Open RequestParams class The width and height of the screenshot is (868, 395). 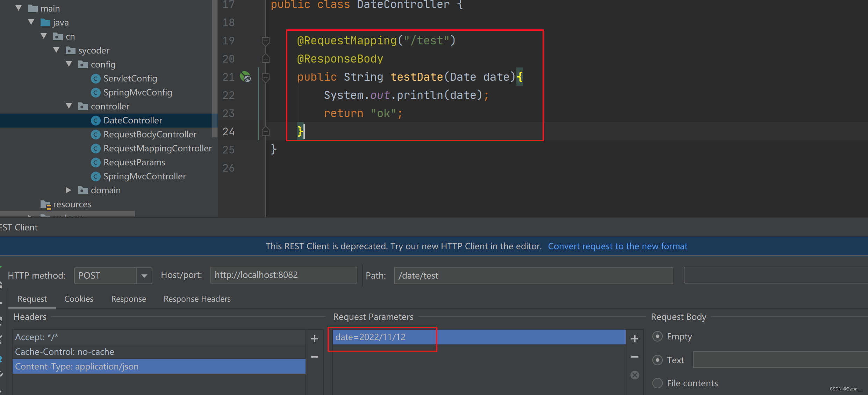[x=134, y=162]
